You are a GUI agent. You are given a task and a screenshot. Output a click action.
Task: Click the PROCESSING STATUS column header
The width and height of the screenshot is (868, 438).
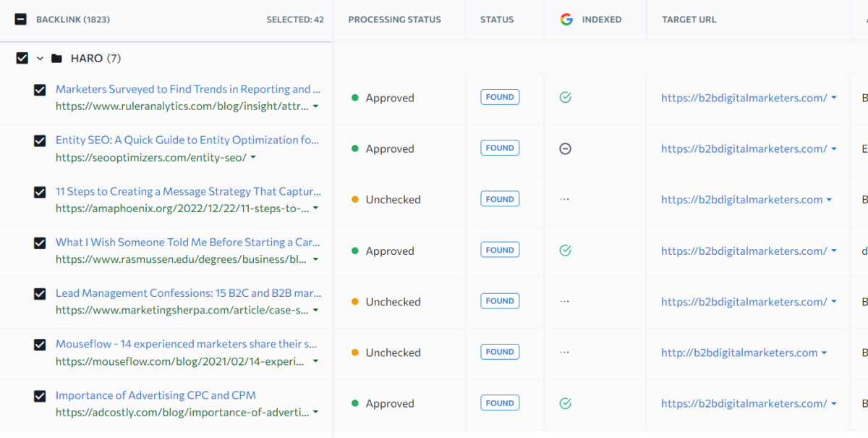pos(397,20)
